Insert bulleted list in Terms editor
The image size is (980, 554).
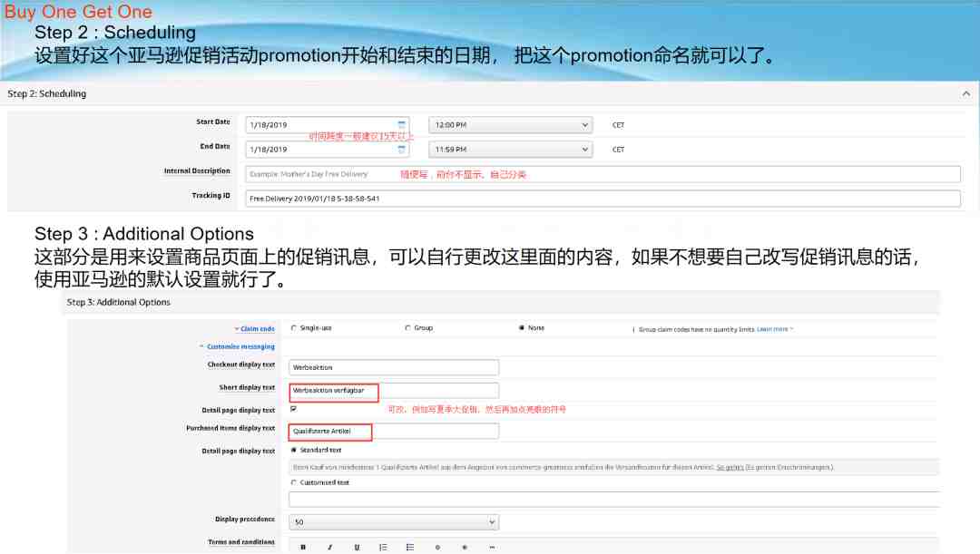click(410, 547)
